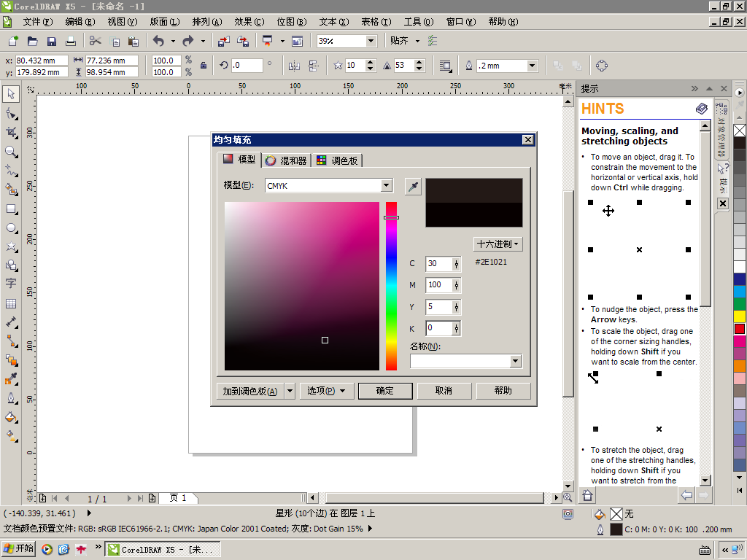Open the zoom level 39% dropdown
This screenshot has height=560, width=747.
371,41
